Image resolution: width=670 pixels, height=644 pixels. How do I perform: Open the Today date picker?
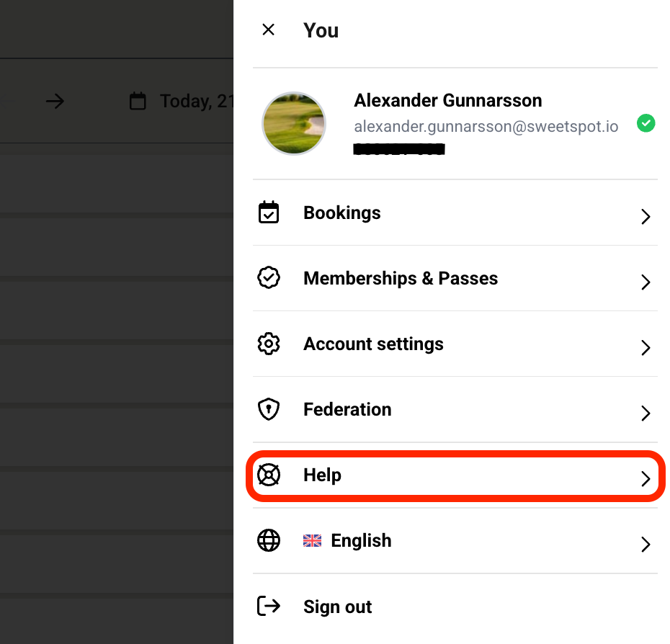184,102
